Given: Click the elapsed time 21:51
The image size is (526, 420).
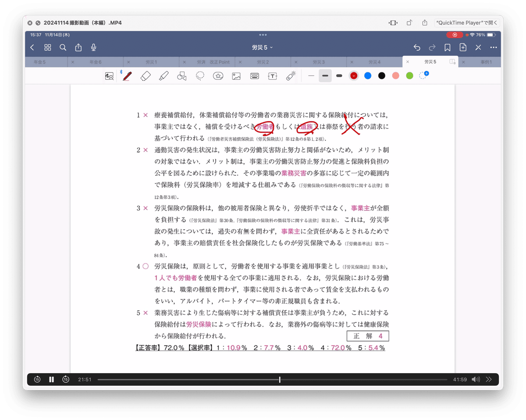Looking at the screenshot, I should click(x=85, y=380).
